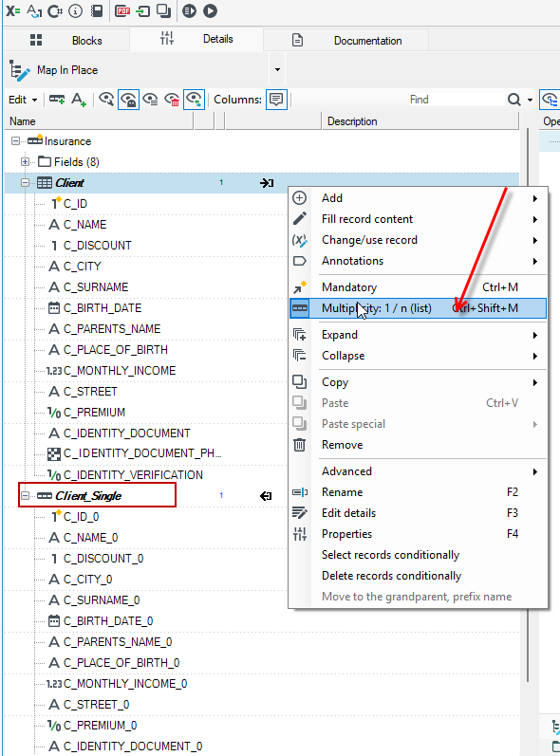560x756 pixels.
Task: Open the Annotations submenu
Action: point(418,261)
